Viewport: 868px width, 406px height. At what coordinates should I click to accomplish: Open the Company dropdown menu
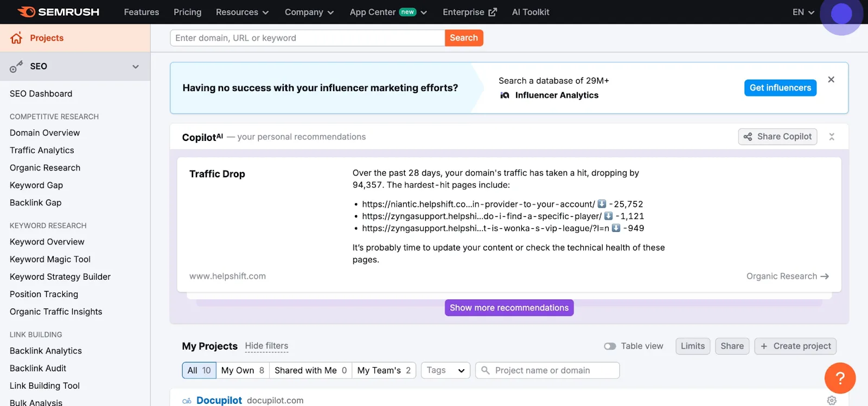309,12
